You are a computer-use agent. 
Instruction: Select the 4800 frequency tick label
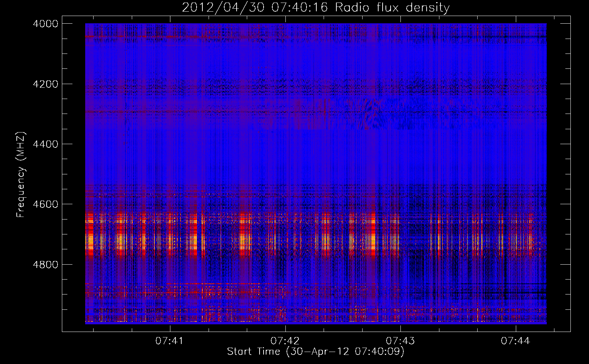point(46,265)
